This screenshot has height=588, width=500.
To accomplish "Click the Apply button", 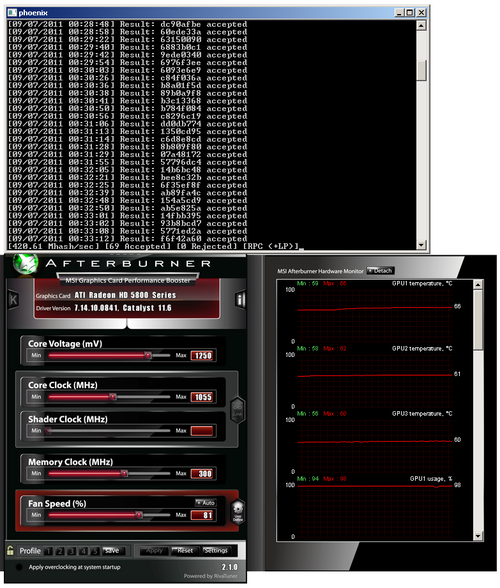I will tap(154, 550).
